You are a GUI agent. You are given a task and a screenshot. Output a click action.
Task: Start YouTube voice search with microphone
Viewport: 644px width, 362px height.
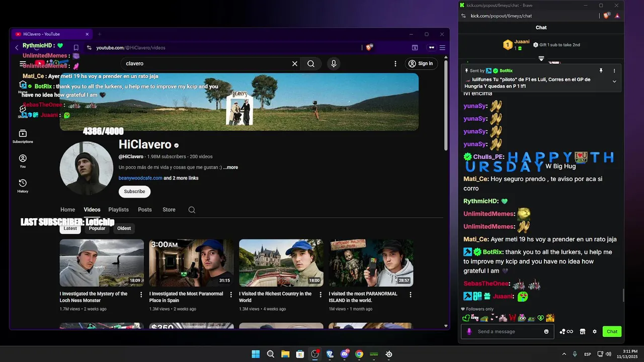(x=333, y=63)
